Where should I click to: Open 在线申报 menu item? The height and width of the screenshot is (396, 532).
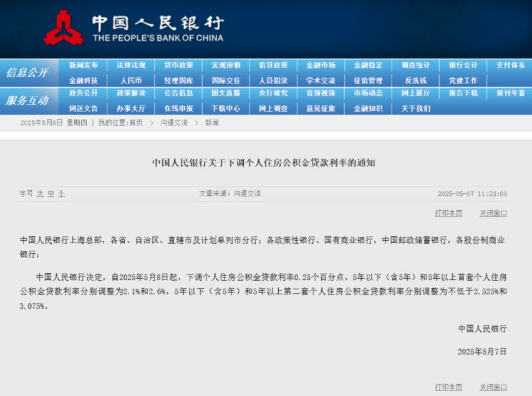(x=178, y=109)
